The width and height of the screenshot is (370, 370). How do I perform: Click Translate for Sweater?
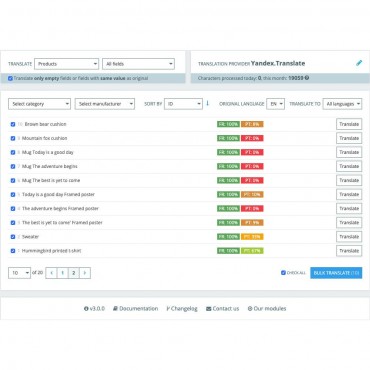coord(349,237)
